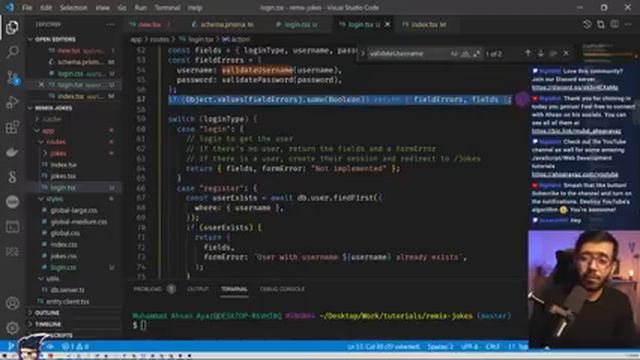
Task: Toggle Find in Selection in find widget
Action: [x=553, y=53]
